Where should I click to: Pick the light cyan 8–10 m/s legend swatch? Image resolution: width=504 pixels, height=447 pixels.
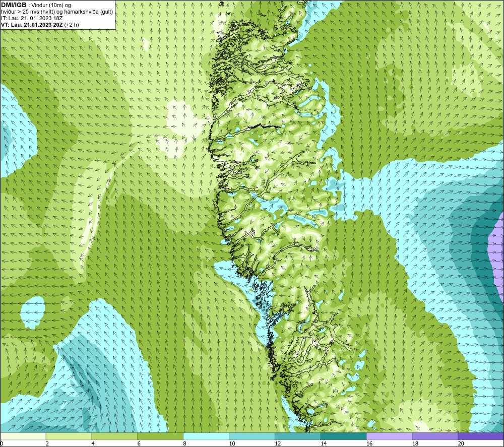tap(206, 436)
